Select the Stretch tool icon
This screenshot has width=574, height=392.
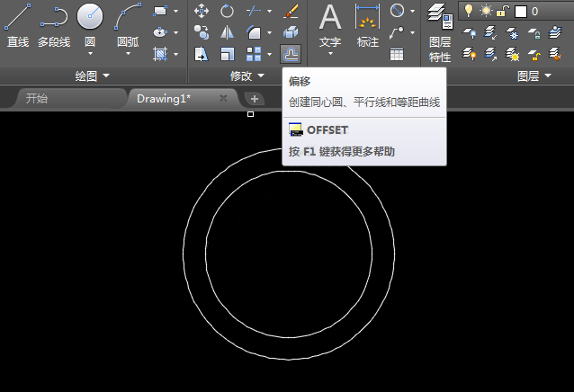tap(202, 54)
